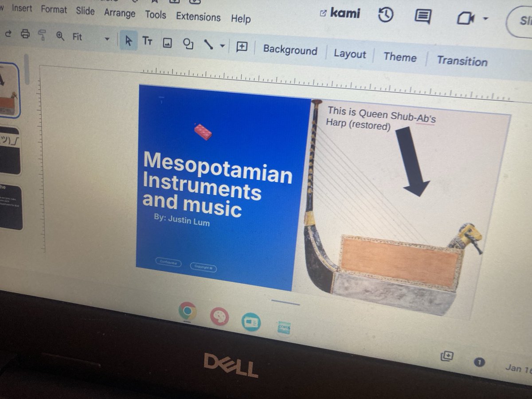Screen dimensions: 532x399
Task: Click the Layout button
Action: tap(350, 54)
